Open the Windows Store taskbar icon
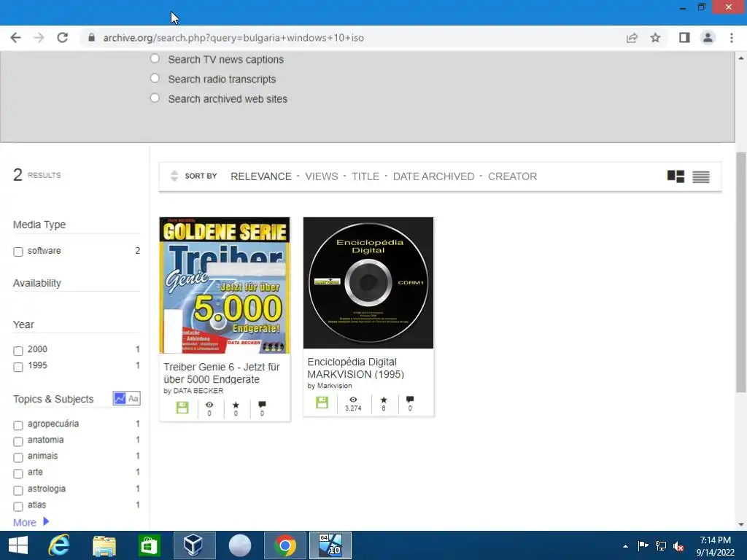This screenshot has height=560, width=747. coord(149,545)
